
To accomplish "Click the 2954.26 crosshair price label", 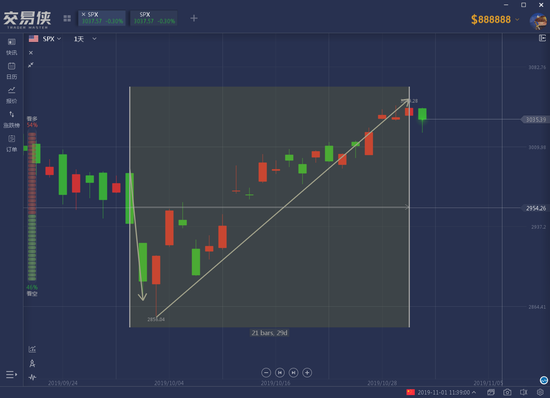I will click(535, 208).
